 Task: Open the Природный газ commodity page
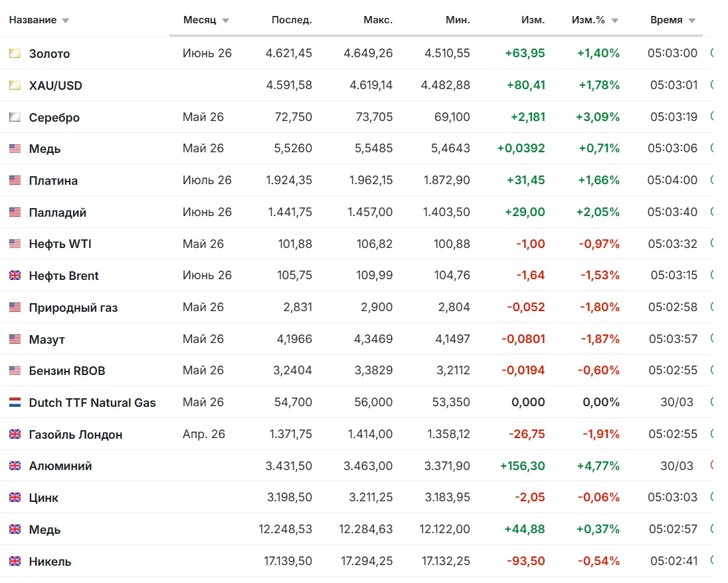pyautogui.click(x=73, y=308)
